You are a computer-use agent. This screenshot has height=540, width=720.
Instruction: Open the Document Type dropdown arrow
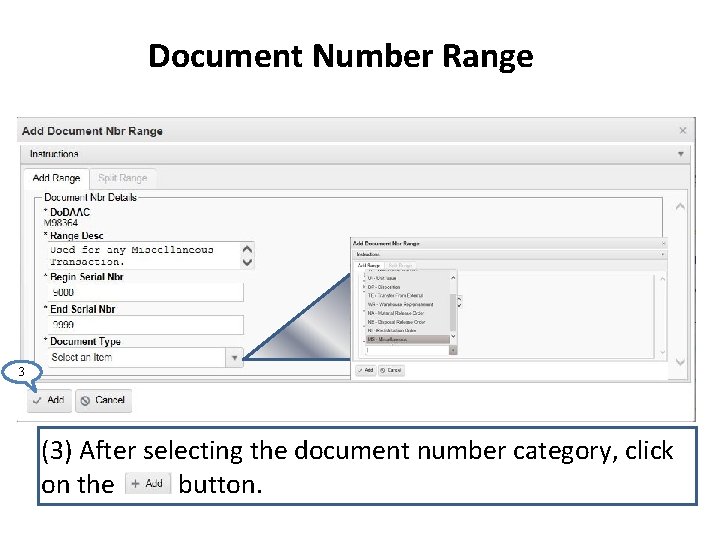click(x=234, y=358)
